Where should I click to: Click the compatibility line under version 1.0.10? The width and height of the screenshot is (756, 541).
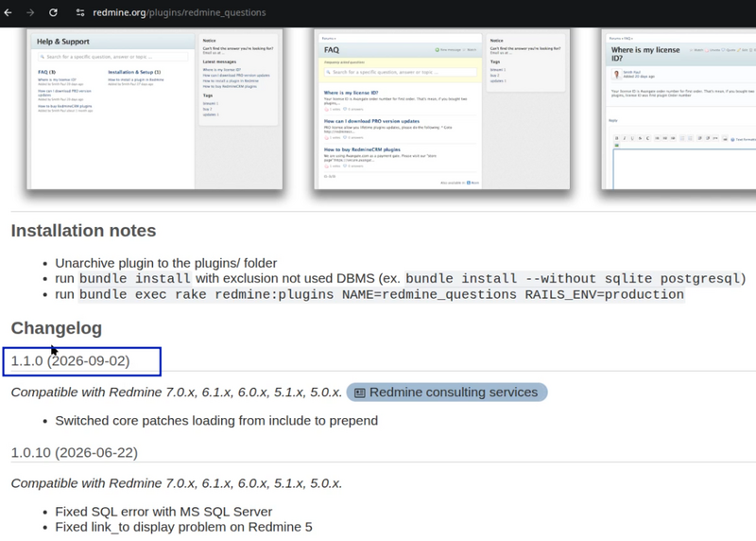point(177,483)
